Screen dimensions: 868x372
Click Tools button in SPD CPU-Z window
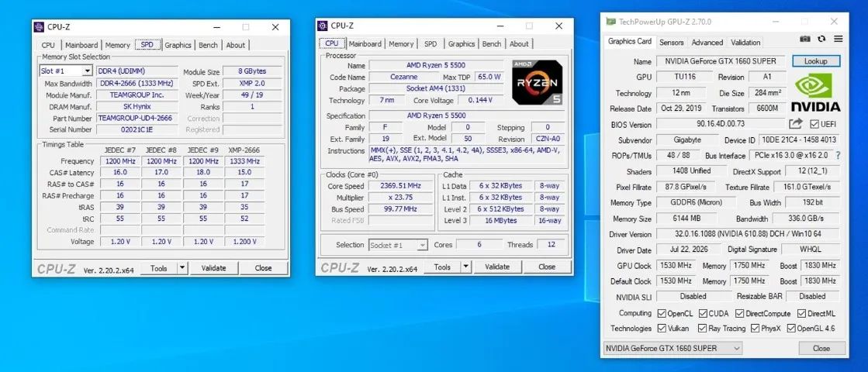coord(159,268)
